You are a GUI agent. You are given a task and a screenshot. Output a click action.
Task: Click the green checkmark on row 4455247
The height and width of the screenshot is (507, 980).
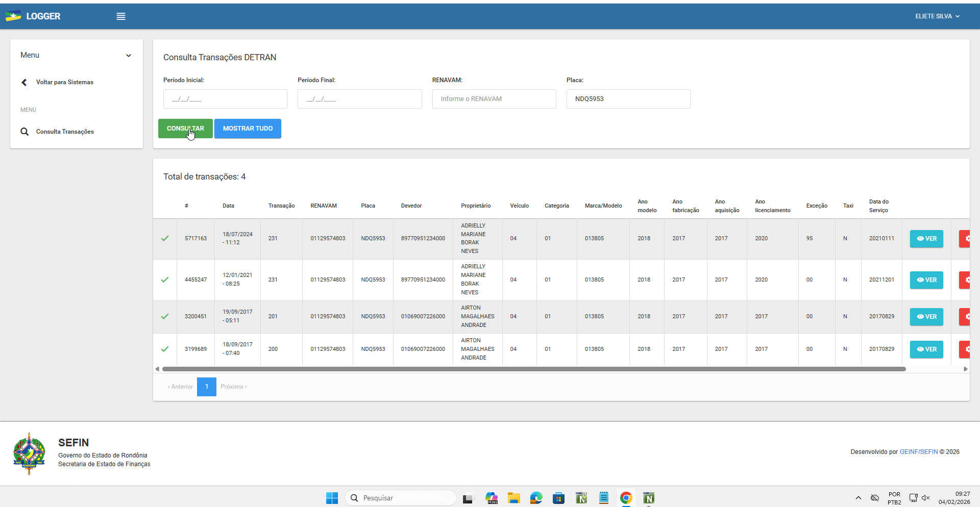coord(165,280)
